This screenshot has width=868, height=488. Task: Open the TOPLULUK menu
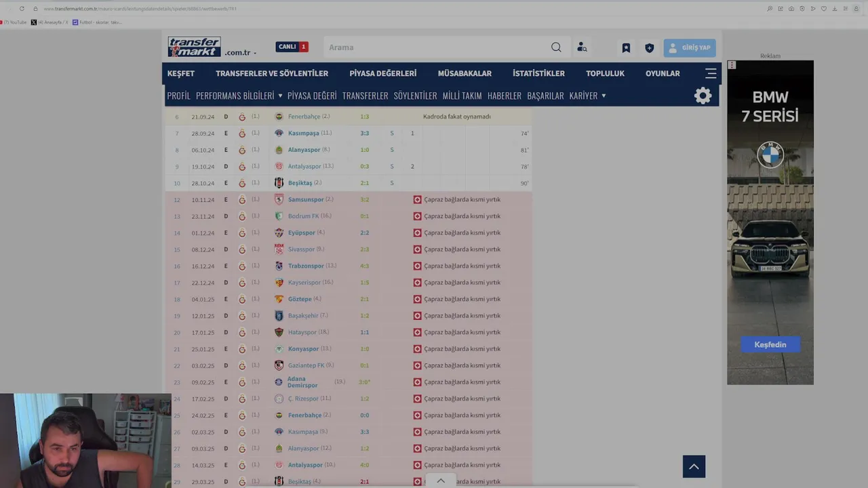click(605, 73)
